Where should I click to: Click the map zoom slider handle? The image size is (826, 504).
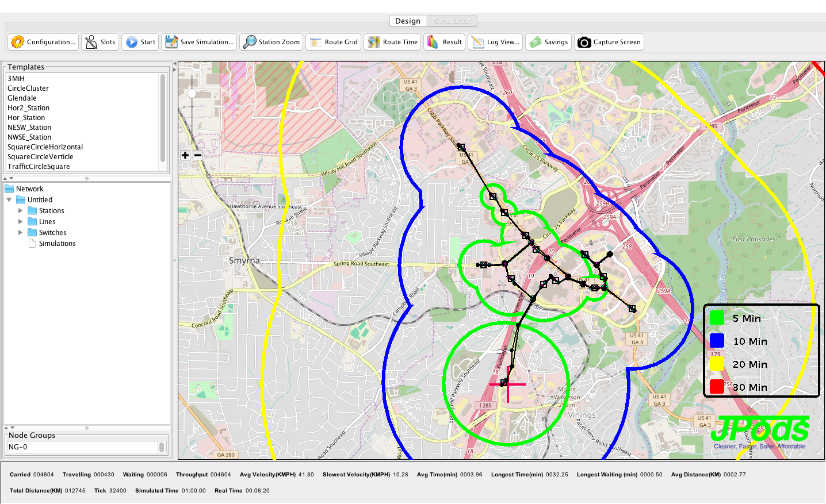(x=192, y=93)
